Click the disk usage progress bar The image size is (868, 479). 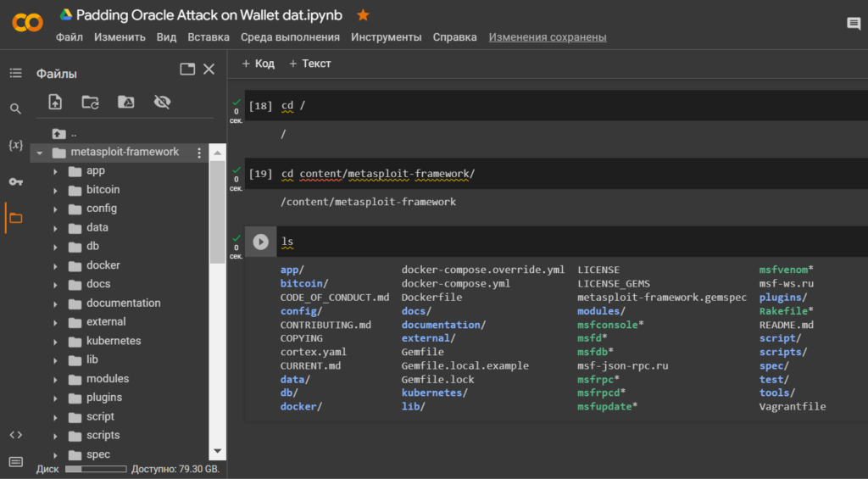(x=96, y=469)
